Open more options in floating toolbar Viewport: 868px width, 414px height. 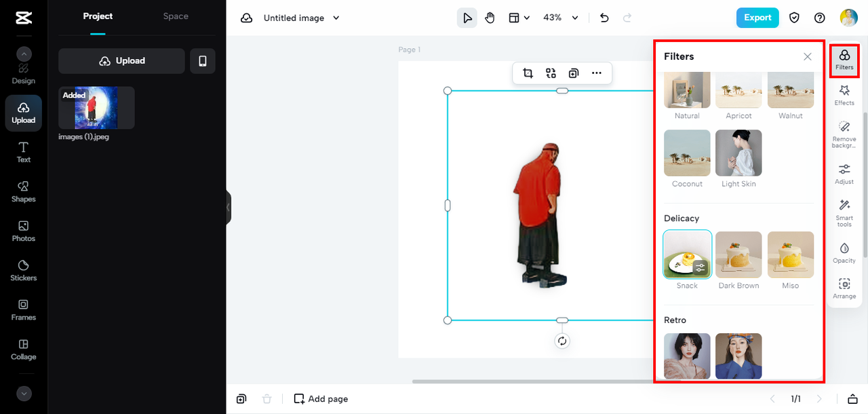(597, 73)
